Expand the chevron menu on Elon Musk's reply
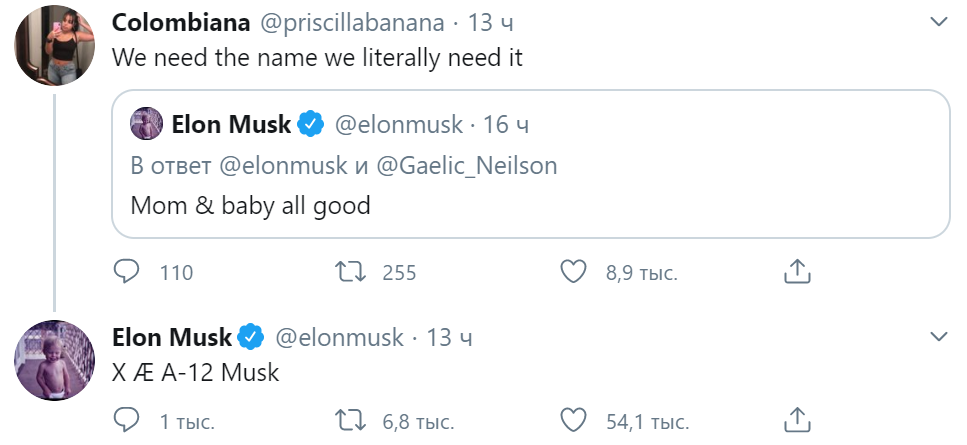The width and height of the screenshot is (967, 445). [x=939, y=337]
